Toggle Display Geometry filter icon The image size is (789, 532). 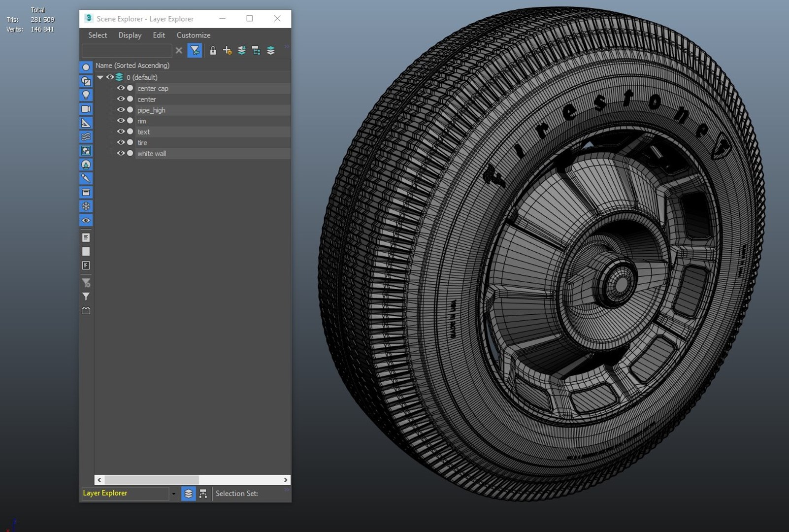86,67
